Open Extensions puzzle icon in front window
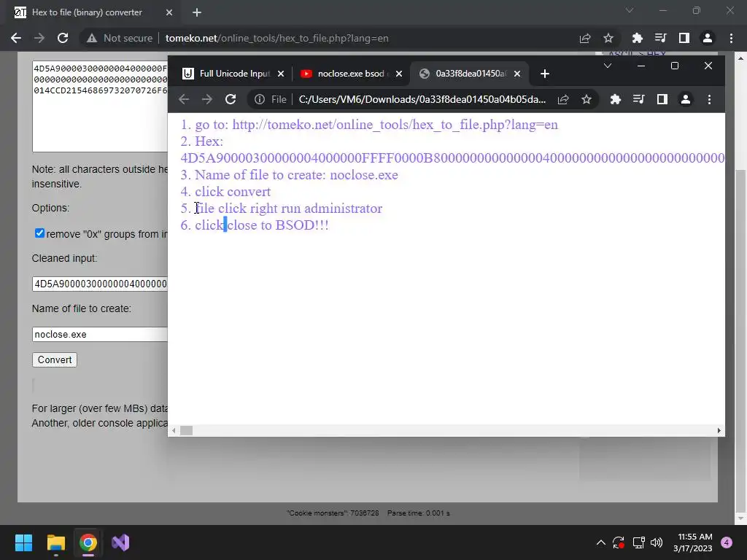The height and width of the screenshot is (560, 747). [x=616, y=99]
